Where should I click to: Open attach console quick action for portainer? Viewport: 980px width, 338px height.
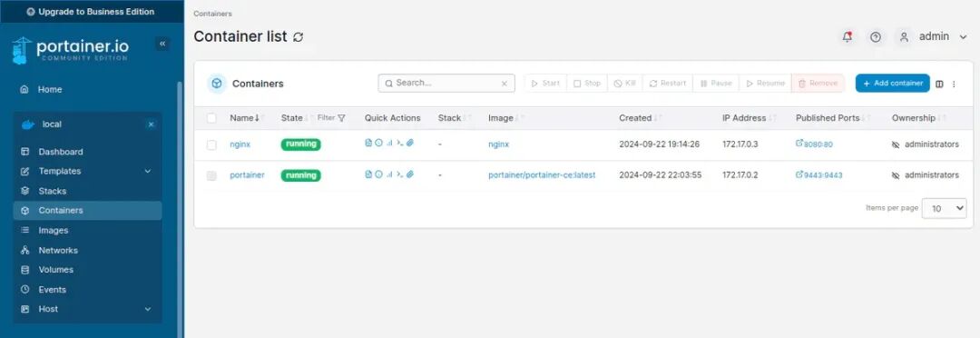pyautogui.click(x=410, y=174)
